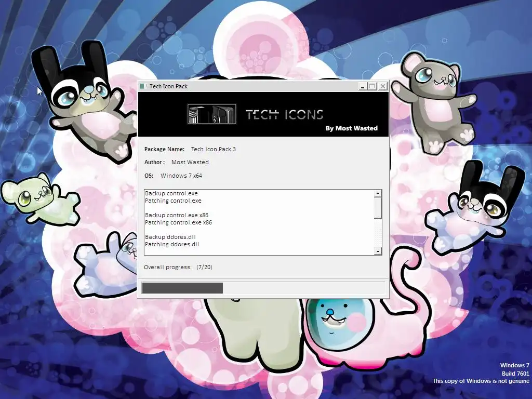
Task: Maximize the Tech Icon Pack window
Action: coord(372,86)
